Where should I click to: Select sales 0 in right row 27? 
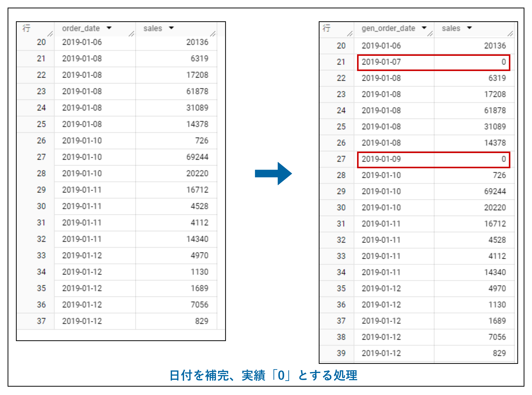pyautogui.click(x=504, y=159)
